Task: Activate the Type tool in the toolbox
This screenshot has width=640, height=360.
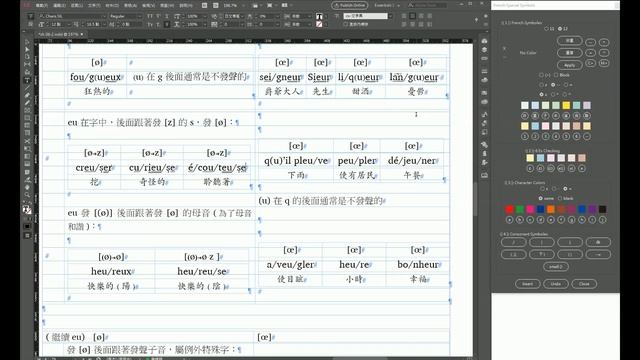Action: 27,80
